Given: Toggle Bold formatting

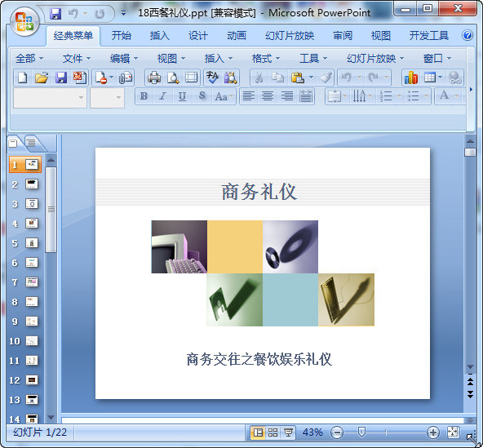Looking at the screenshot, I should point(144,96).
